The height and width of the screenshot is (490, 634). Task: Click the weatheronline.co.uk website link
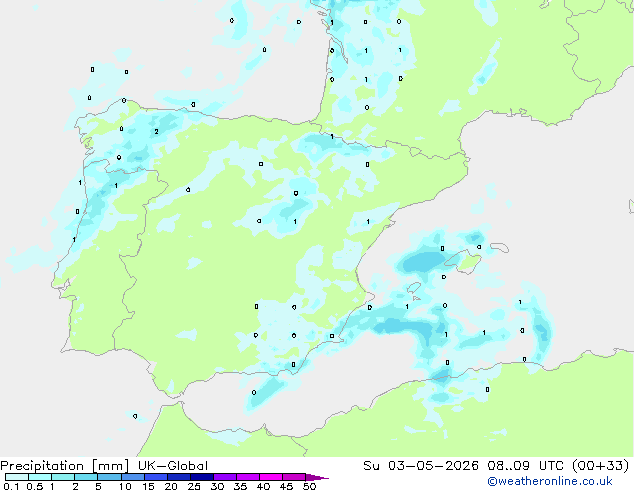tap(550, 481)
